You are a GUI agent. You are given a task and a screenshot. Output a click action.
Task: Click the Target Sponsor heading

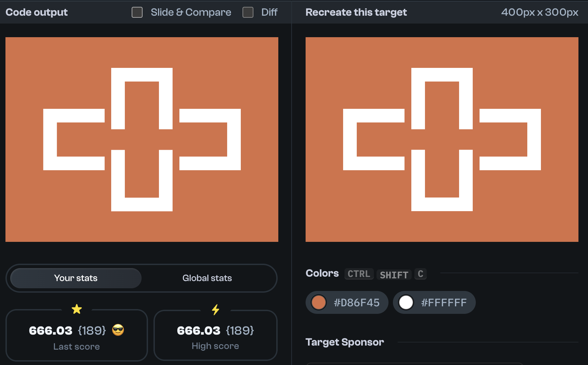345,342
